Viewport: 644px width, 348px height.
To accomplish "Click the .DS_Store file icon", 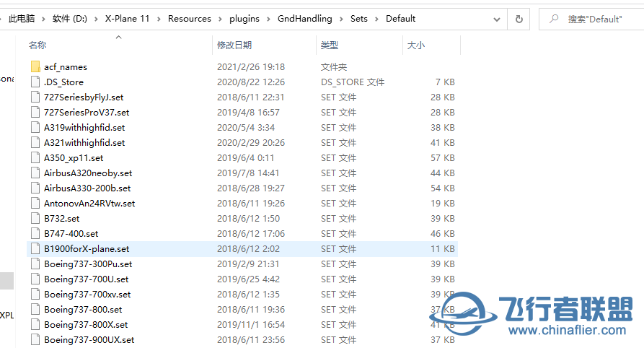I will point(36,82).
